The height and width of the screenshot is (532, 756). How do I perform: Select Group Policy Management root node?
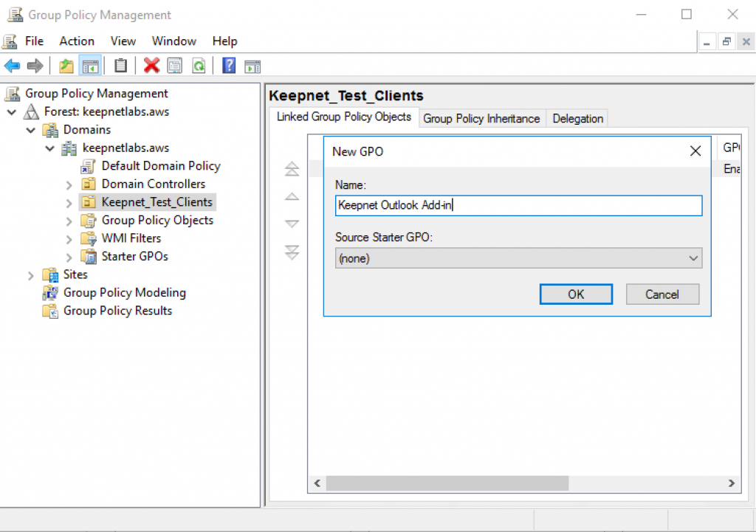click(x=97, y=94)
